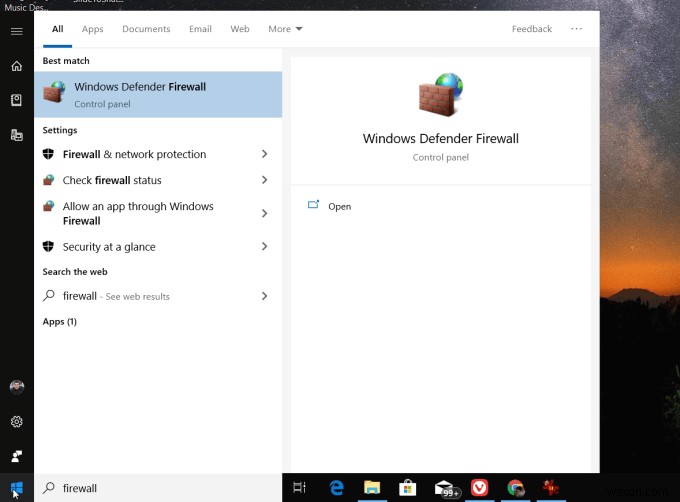Click the Feedback link

(x=532, y=29)
